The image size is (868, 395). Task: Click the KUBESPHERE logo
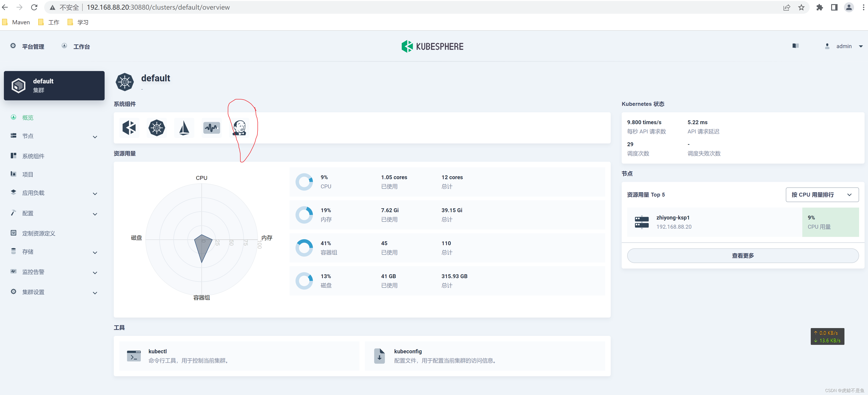(432, 47)
